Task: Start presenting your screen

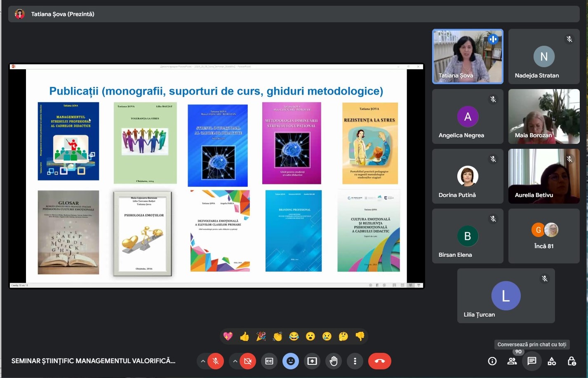Action: click(x=312, y=361)
